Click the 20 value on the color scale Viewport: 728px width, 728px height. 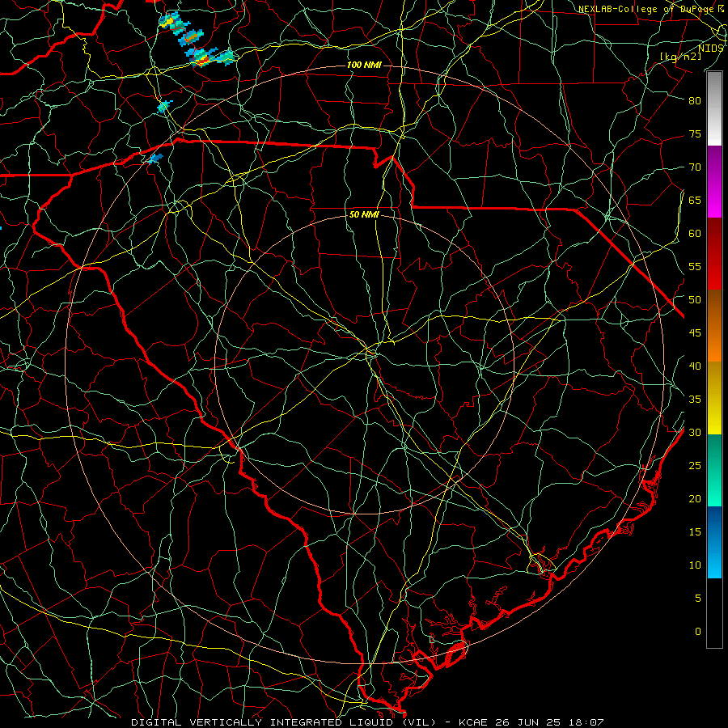[x=695, y=499]
